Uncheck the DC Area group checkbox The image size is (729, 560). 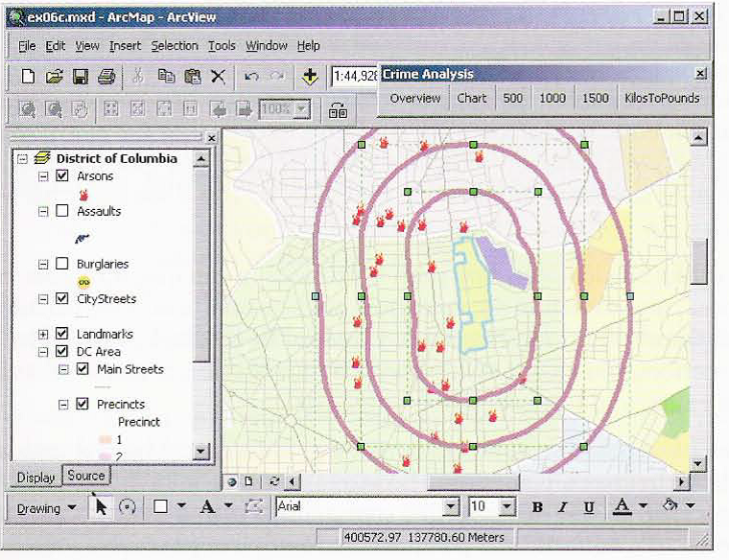click(61, 351)
